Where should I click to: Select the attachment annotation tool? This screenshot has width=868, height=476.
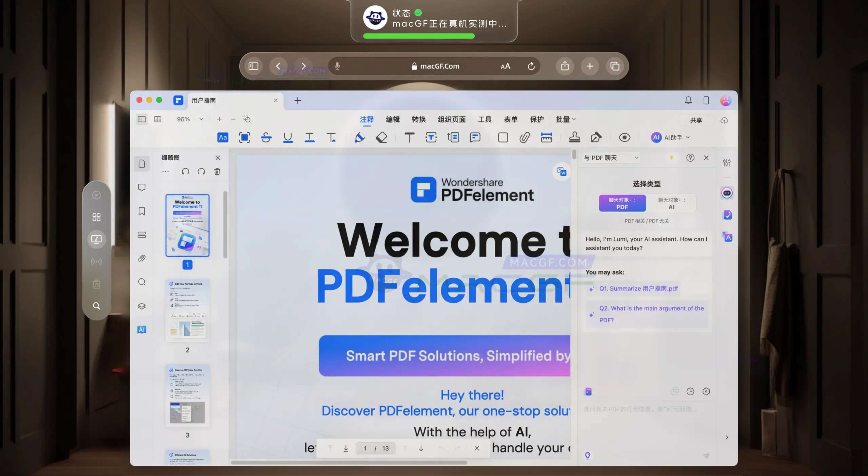pos(524,137)
